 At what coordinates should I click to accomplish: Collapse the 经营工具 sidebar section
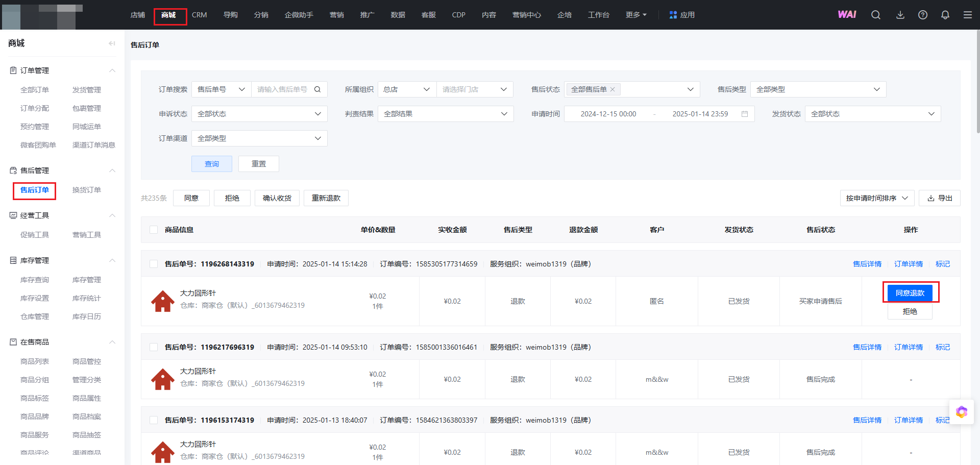[112, 215]
